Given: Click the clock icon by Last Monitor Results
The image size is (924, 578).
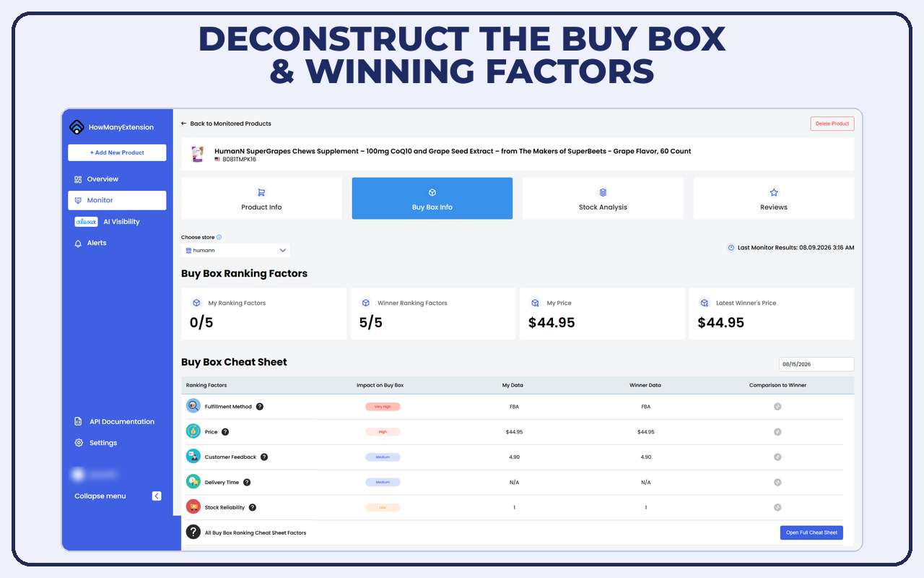Looking at the screenshot, I should click(731, 248).
